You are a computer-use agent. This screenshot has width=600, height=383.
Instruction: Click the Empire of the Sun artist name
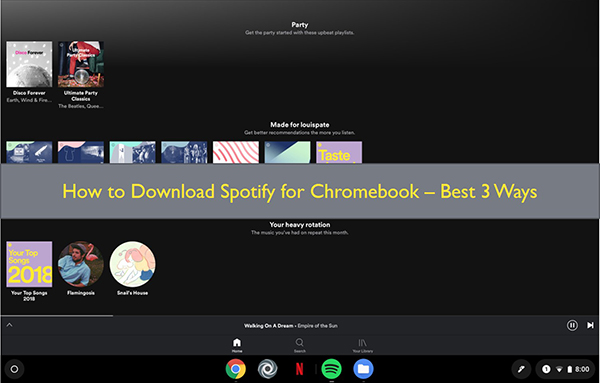coord(318,326)
